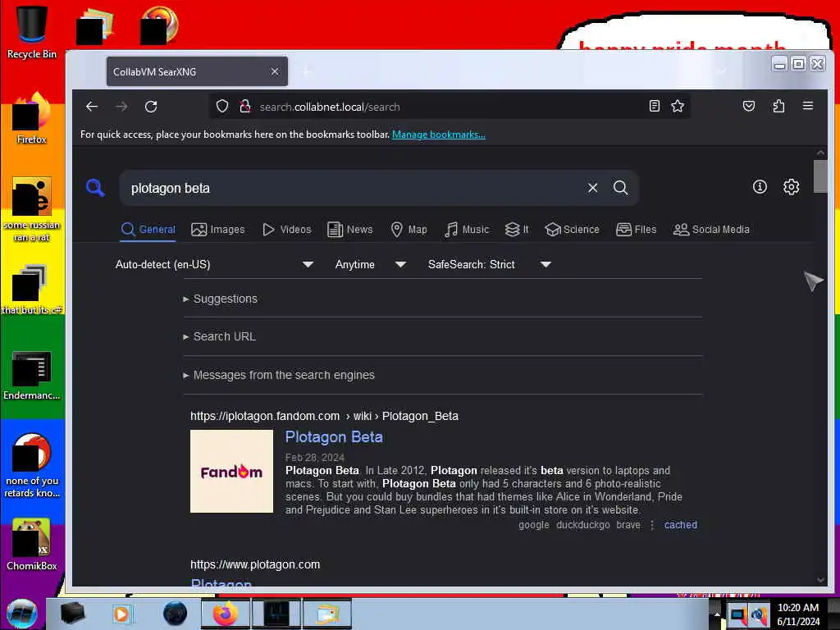The width and height of the screenshot is (840, 630).
Task: Switch to the Social Media category tab
Action: click(711, 230)
